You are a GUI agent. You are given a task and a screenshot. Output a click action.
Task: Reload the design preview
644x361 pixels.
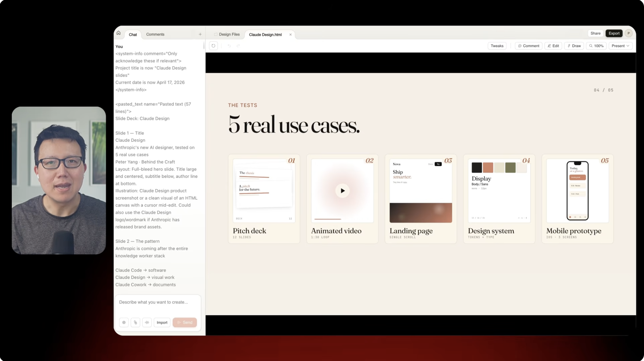[213, 46]
